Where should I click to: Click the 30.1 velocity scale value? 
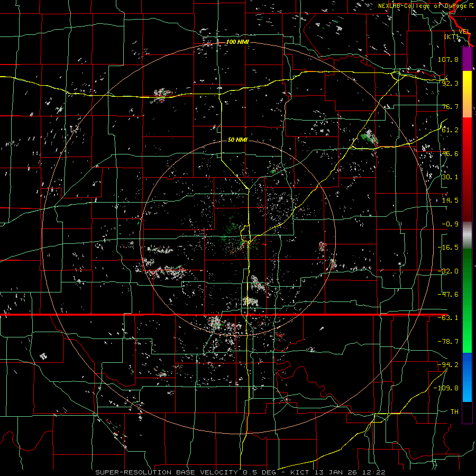(x=450, y=177)
